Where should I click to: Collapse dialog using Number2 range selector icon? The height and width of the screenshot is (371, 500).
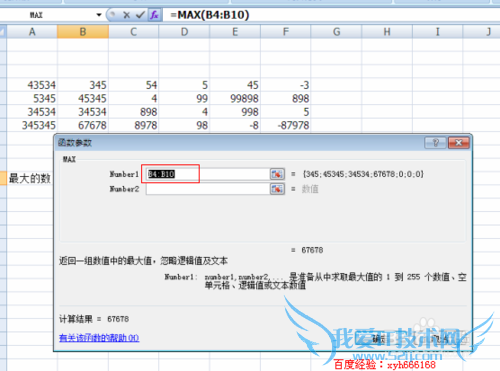tap(277, 189)
